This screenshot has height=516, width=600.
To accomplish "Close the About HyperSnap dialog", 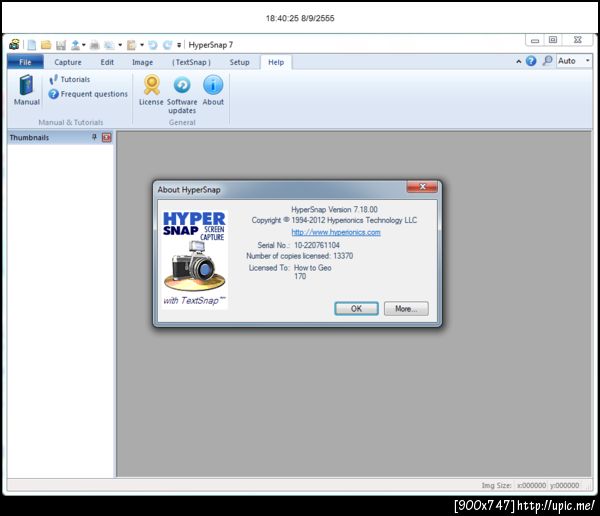I will point(422,187).
